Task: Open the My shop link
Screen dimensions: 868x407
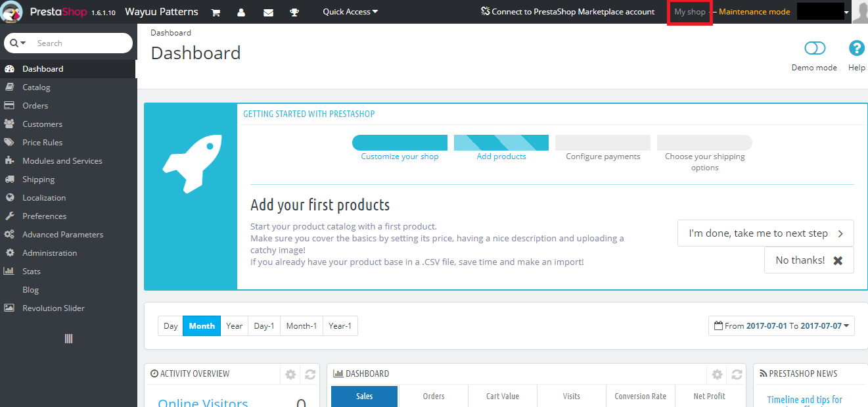Action: [x=690, y=12]
